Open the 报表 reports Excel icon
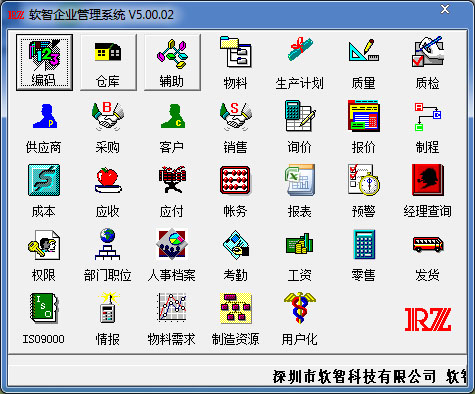This screenshot has height=394, width=475. [x=300, y=191]
